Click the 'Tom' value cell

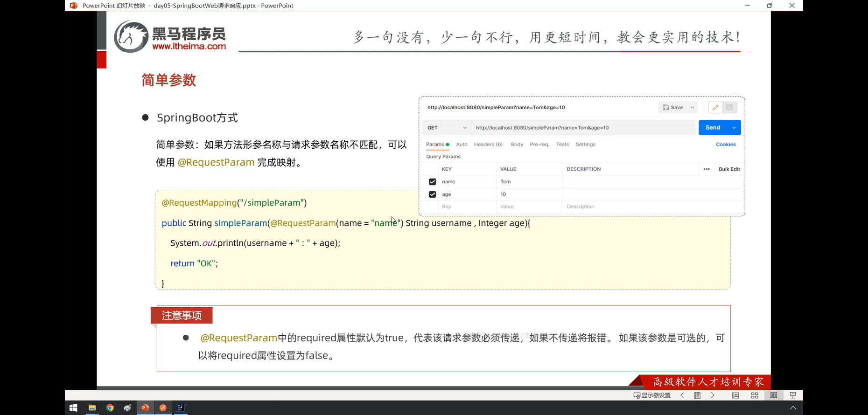(x=530, y=182)
